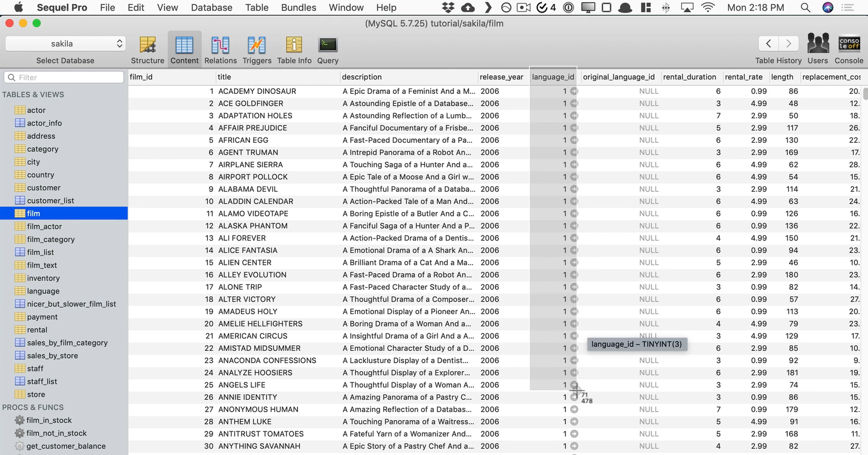Sort by release_year column header
The image size is (868, 455).
tap(503, 77)
